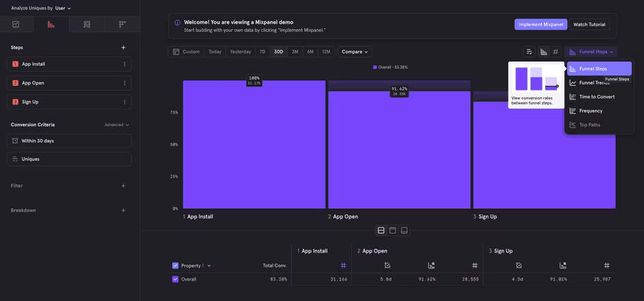Click time-to-convert icon under Sign Up

519,266
